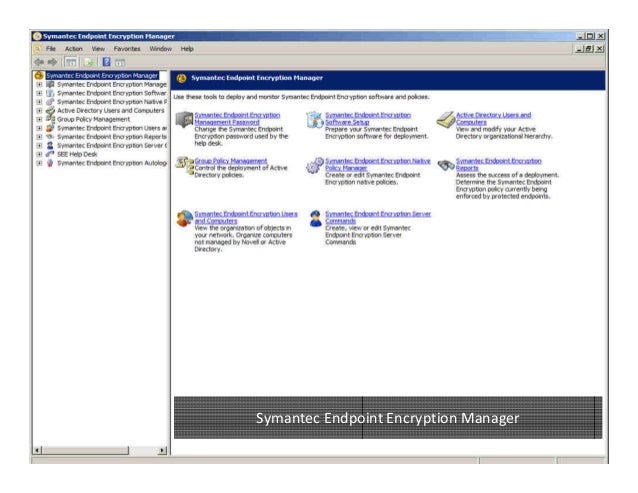
Task: Click the tree pane scroll right arrow
Action: pyautogui.click(x=162, y=450)
